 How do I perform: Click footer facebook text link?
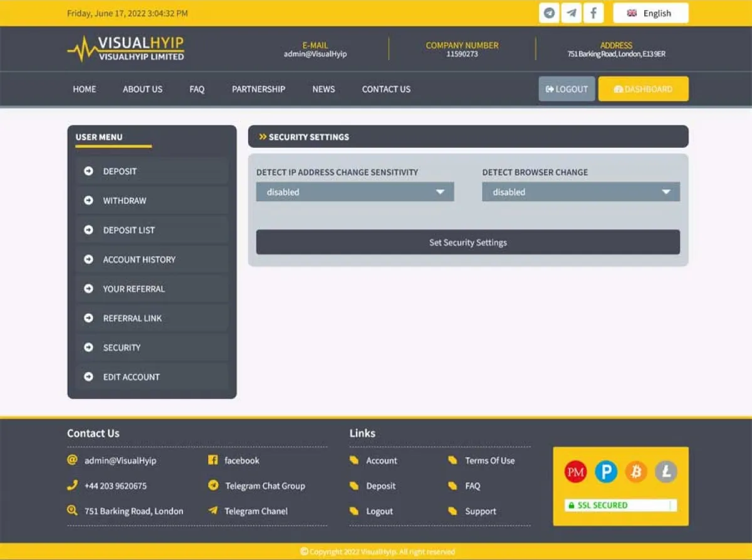pos(242,460)
